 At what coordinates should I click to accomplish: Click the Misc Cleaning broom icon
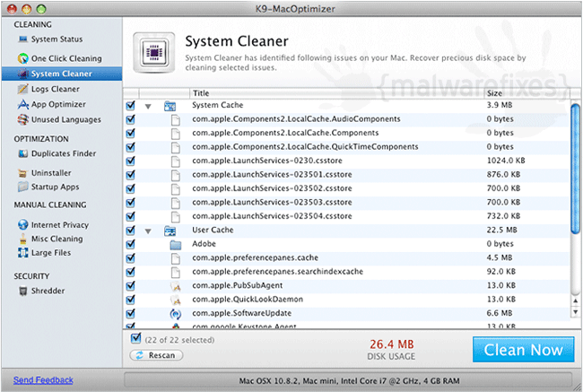[x=23, y=239]
